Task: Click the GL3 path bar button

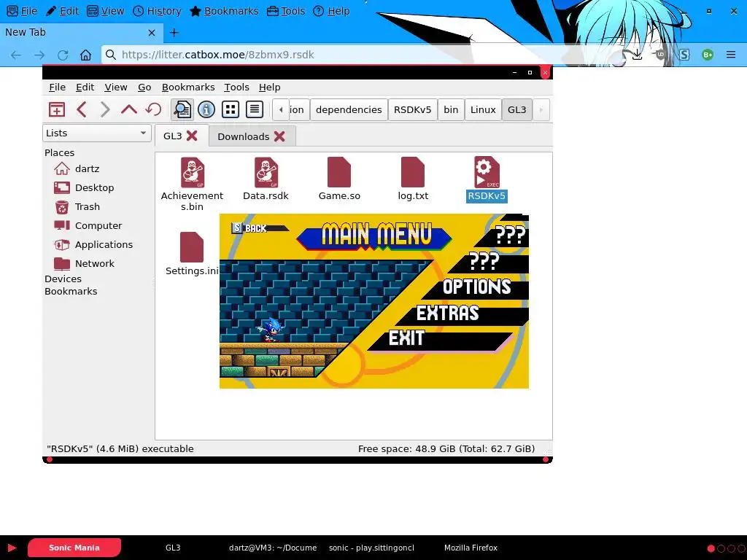Action: click(x=517, y=109)
